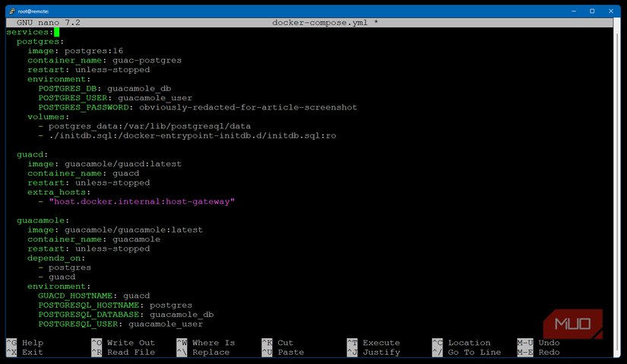Click the ^O Write Out shortcut
Viewport: 627px width, 364px height.
coord(123,343)
